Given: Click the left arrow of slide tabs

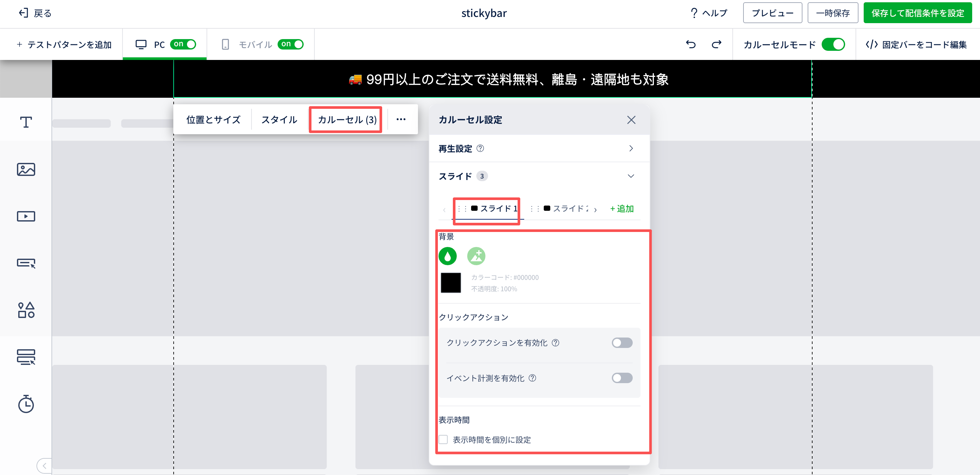Looking at the screenshot, I should coord(444,209).
